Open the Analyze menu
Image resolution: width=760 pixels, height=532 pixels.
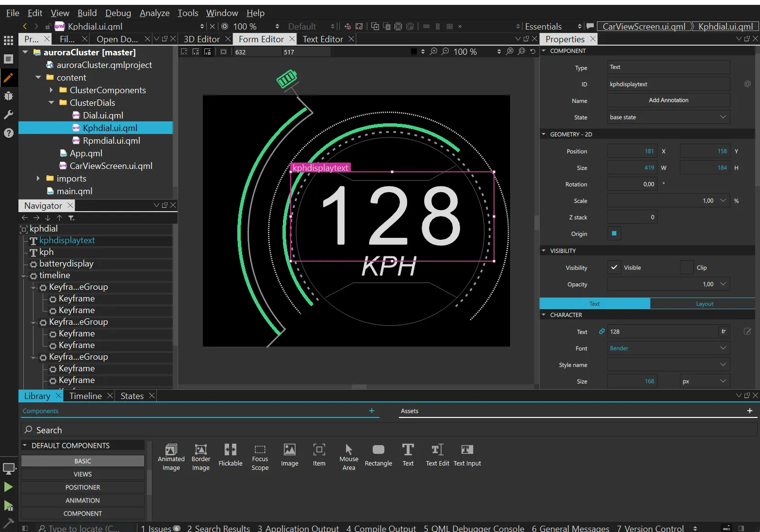pos(154,13)
